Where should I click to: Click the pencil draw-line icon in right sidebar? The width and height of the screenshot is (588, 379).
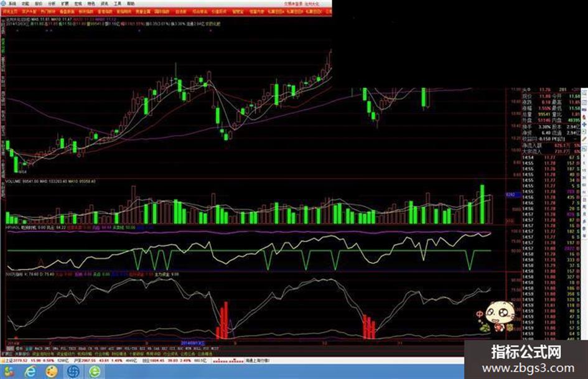coord(584,139)
